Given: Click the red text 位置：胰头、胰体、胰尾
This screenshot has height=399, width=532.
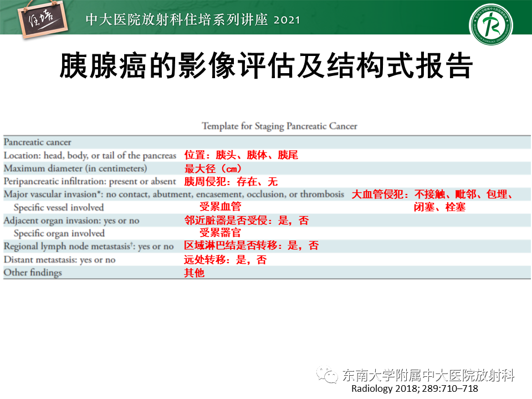Looking at the screenshot, I should tap(241, 155).
